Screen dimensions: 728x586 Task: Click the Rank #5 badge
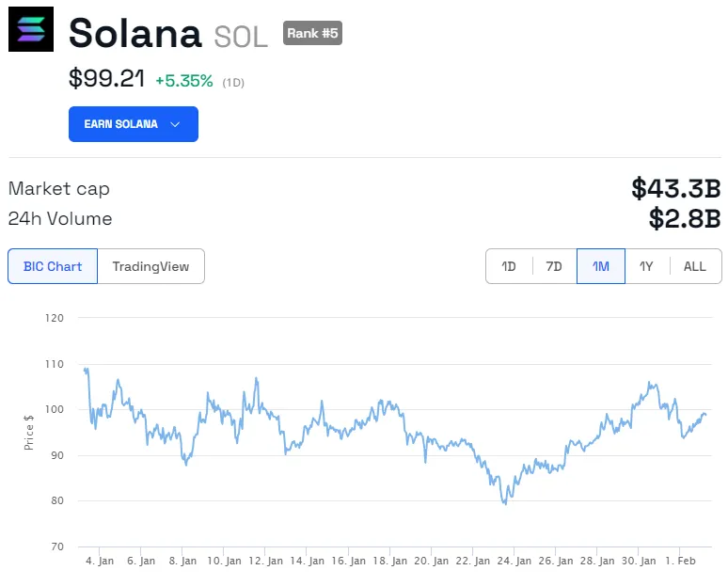click(x=313, y=34)
